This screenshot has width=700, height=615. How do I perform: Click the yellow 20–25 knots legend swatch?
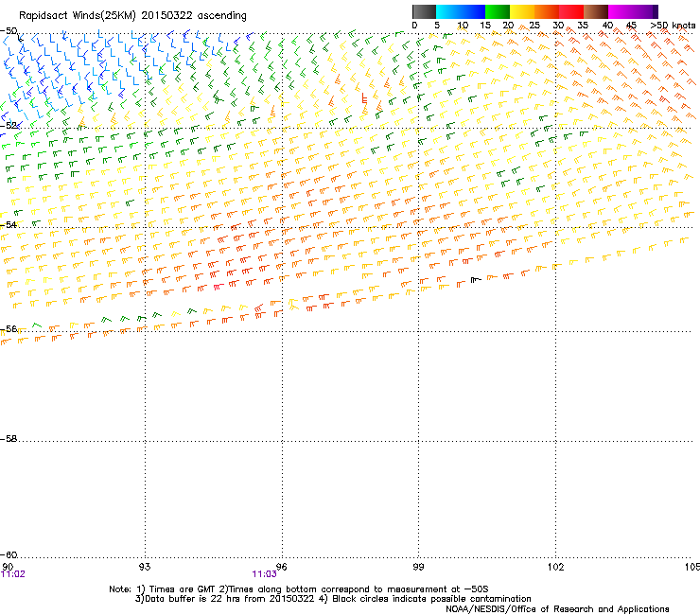coord(522,11)
